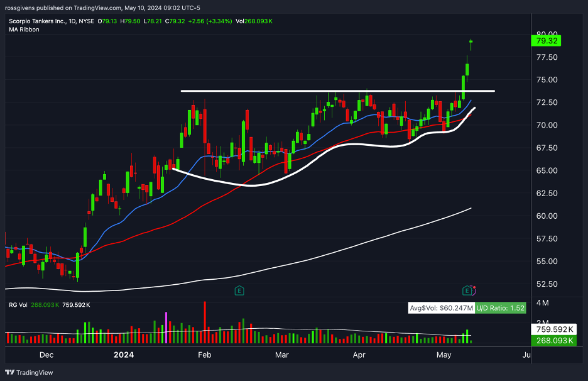The width and height of the screenshot is (588, 381).
Task: Click the U/D Ratio: 1.52 label
Action: pos(500,308)
